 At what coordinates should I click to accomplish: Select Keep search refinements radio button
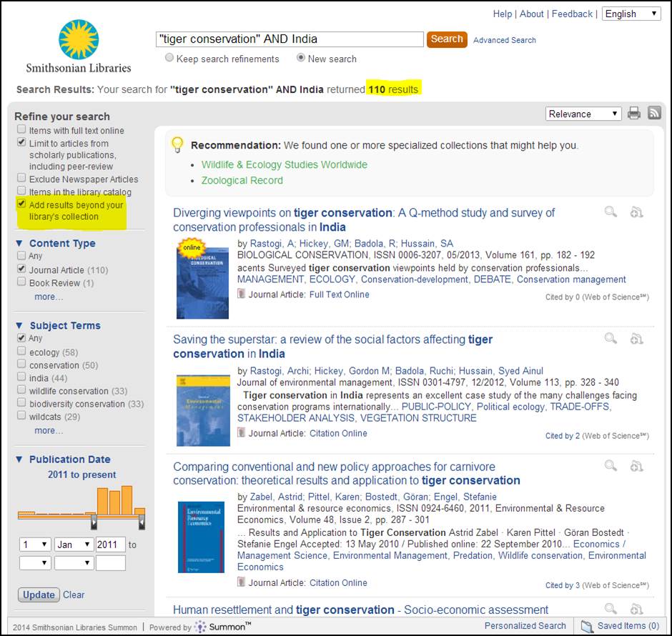pos(169,57)
